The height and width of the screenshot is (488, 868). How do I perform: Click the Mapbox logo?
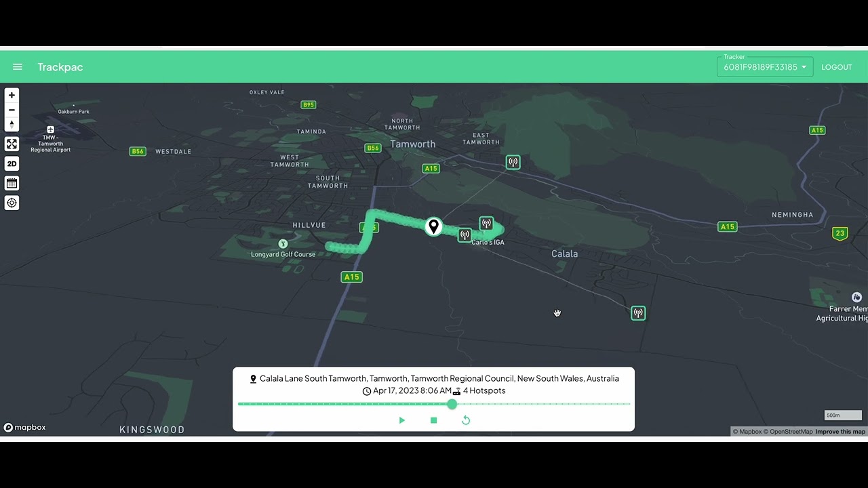tap(25, 428)
